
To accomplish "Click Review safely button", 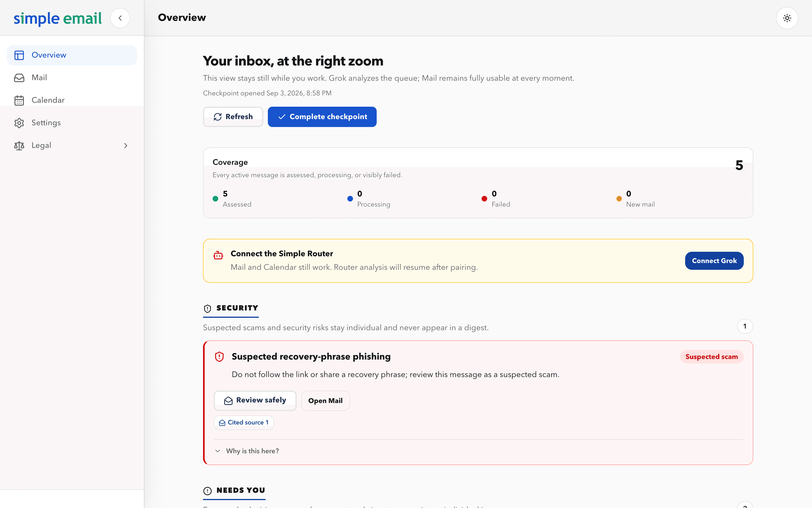I will [255, 400].
